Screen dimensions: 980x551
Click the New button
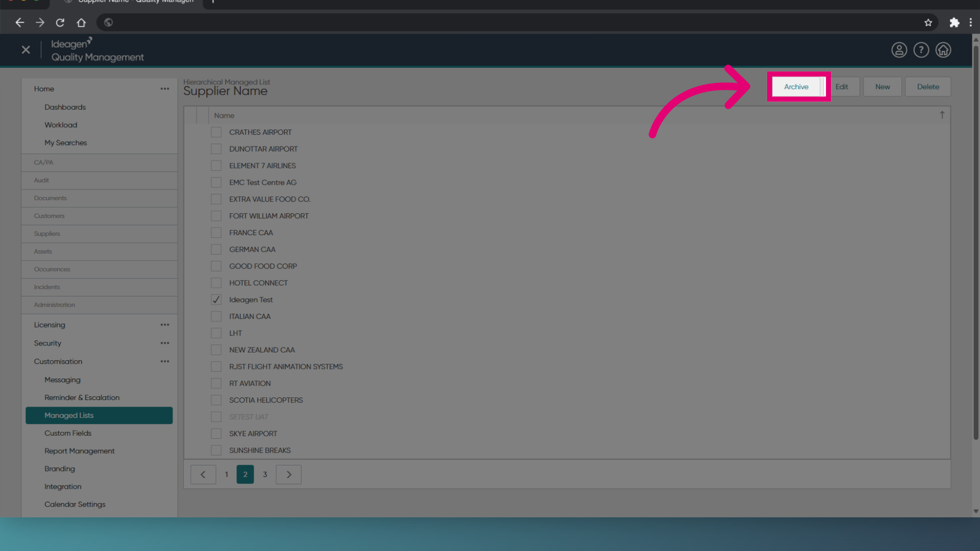(x=883, y=87)
